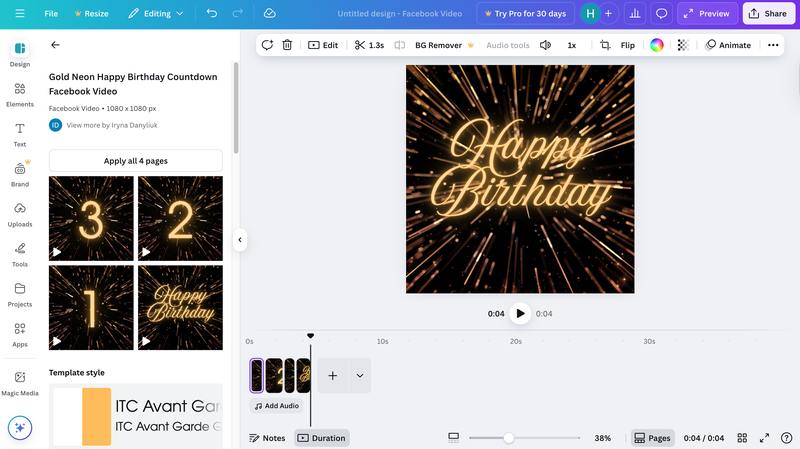Image resolution: width=800 pixels, height=449 pixels.
Task: Open the volume speaker control
Action: click(545, 45)
